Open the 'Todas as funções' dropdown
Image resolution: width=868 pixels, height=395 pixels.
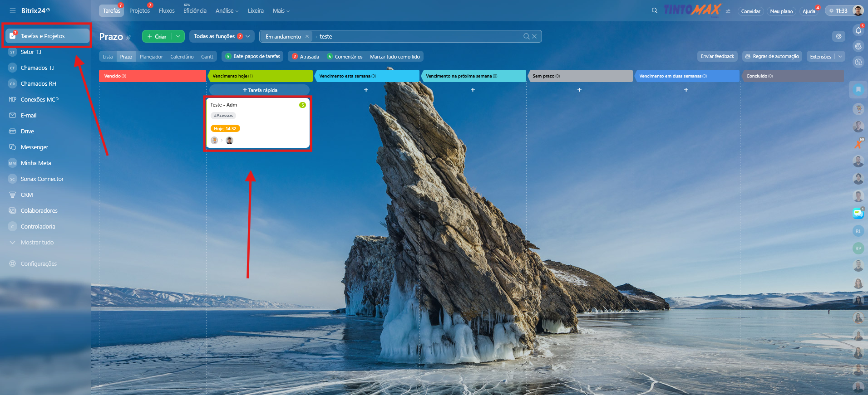click(x=222, y=36)
